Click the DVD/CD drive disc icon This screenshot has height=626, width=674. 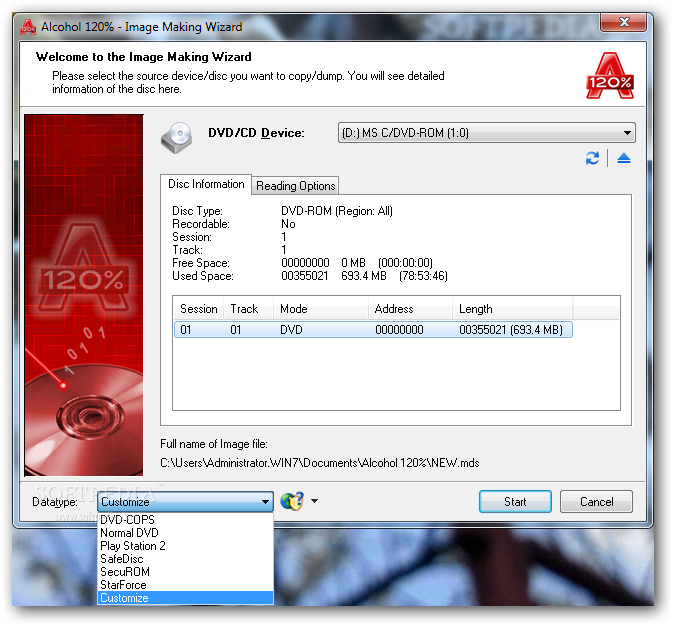tap(177, 138)
